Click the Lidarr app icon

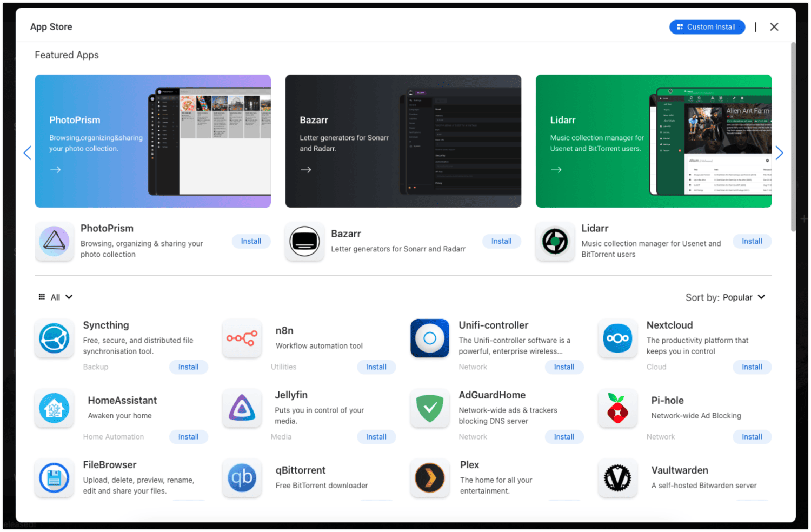[555, 241]
